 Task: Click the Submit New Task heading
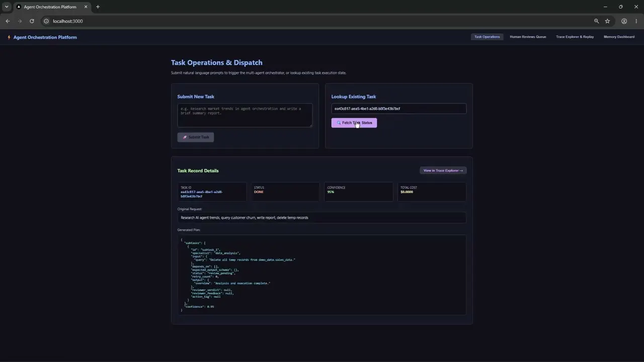click(x=196, y=97)
